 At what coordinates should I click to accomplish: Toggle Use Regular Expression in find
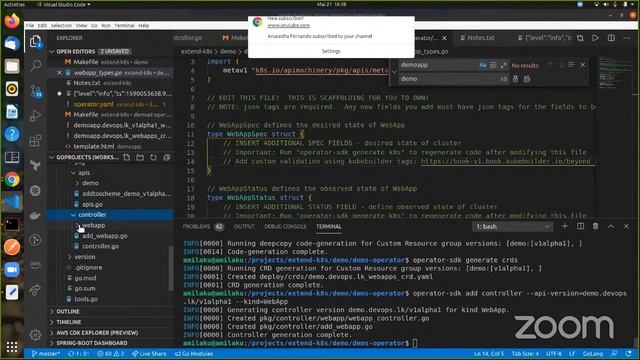pyautogui.click(x=503, y=65)
